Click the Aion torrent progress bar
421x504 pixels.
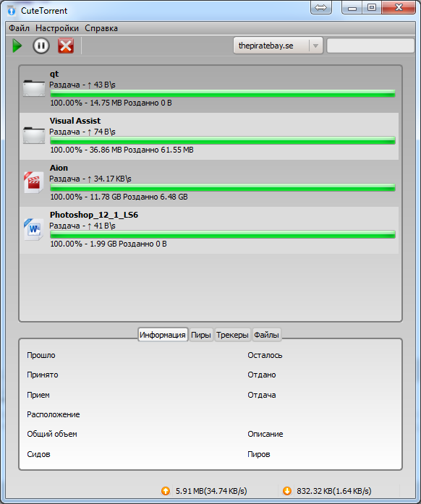point(223,187)
